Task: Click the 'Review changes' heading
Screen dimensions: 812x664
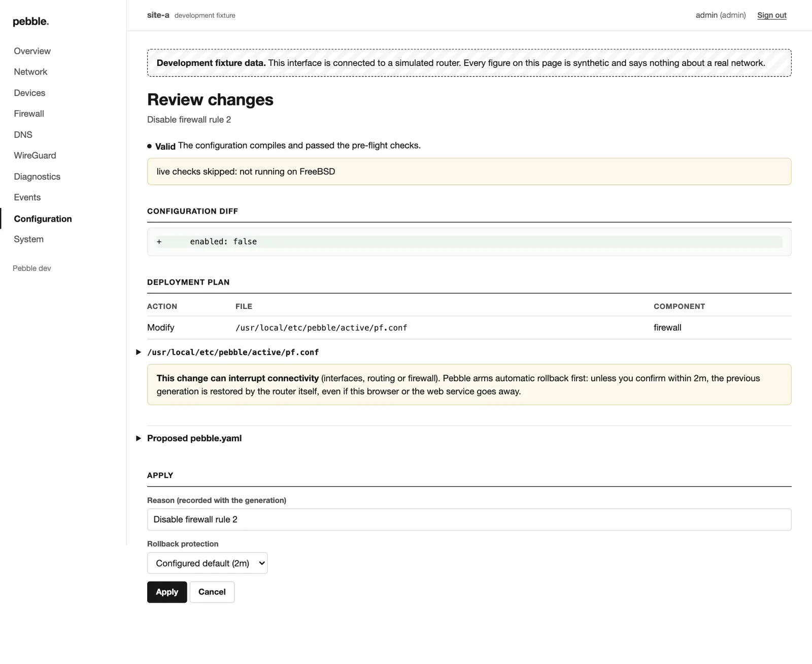Action: [x=210, y=99]
